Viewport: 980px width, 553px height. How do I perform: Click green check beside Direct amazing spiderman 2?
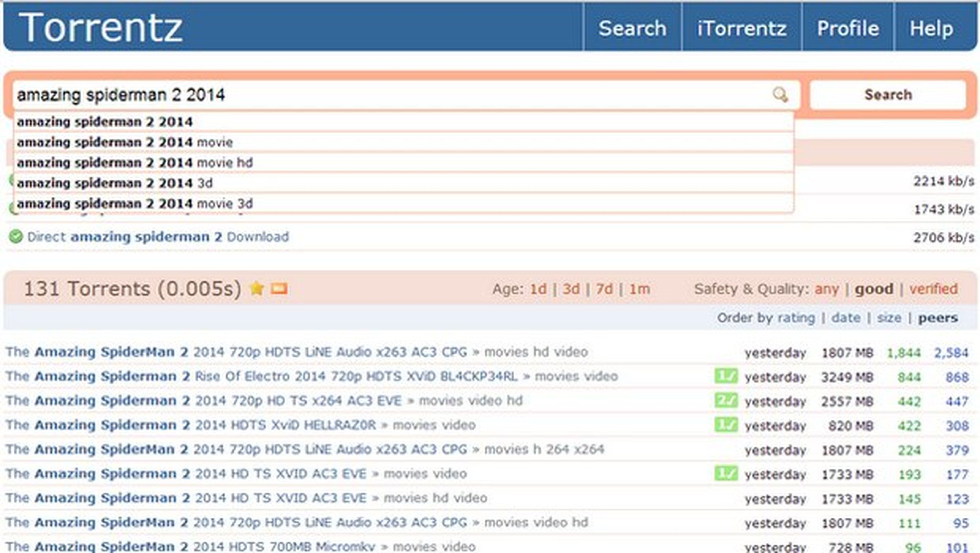click(x=16, y=236)
